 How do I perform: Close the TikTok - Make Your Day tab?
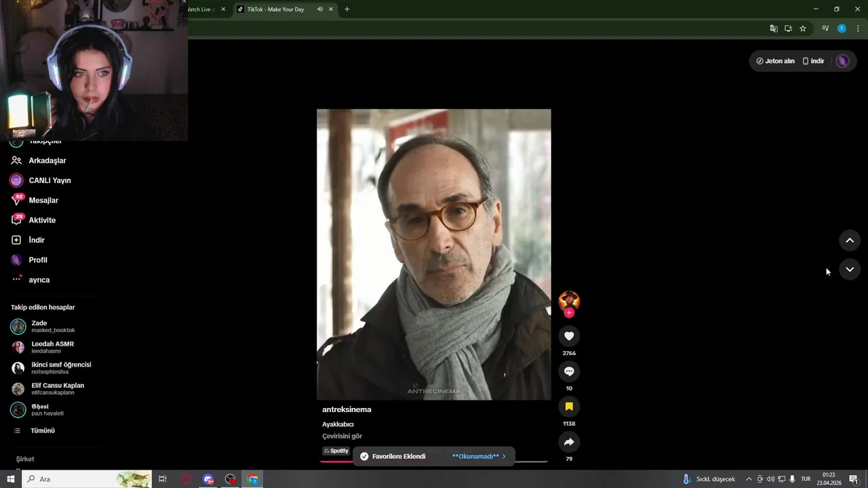point(331,9)
